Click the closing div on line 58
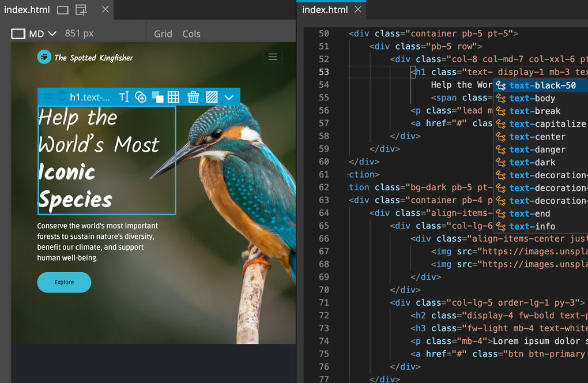This screenshot has height=383, width=588. (x=405, y=136)
